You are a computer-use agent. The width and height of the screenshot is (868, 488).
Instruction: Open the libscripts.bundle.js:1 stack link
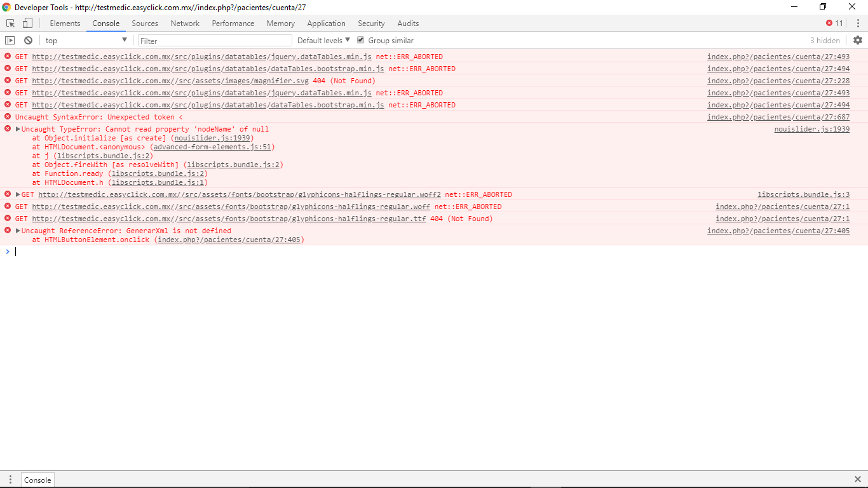[158, 182]
